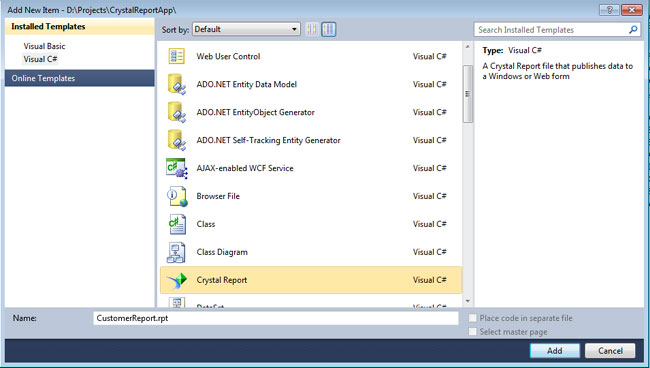Screen dimensions: 650x368
Task: Select the Web User Control label
Action: click(228, 56)
